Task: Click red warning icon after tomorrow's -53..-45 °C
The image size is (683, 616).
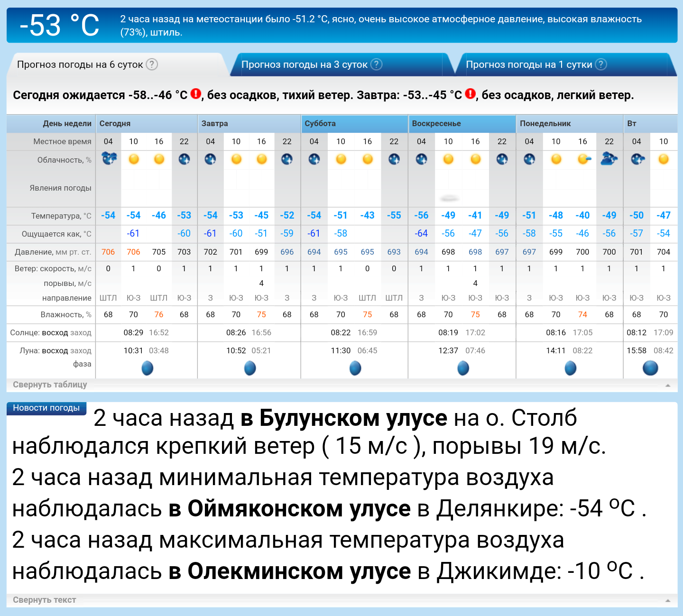Action: pos(470,94)
